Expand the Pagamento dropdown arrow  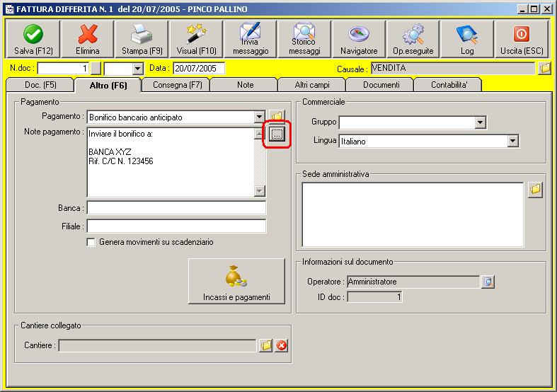click(x=259, y=117)
